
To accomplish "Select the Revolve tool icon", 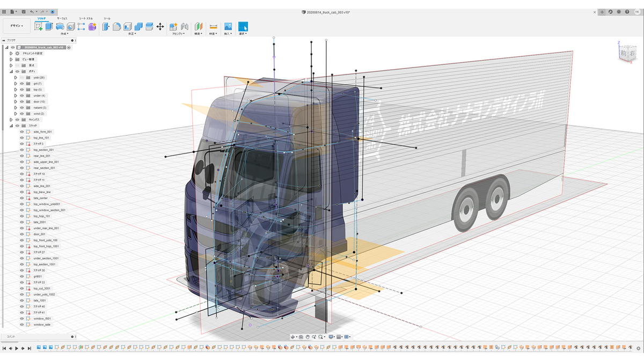I will point(60,26).
